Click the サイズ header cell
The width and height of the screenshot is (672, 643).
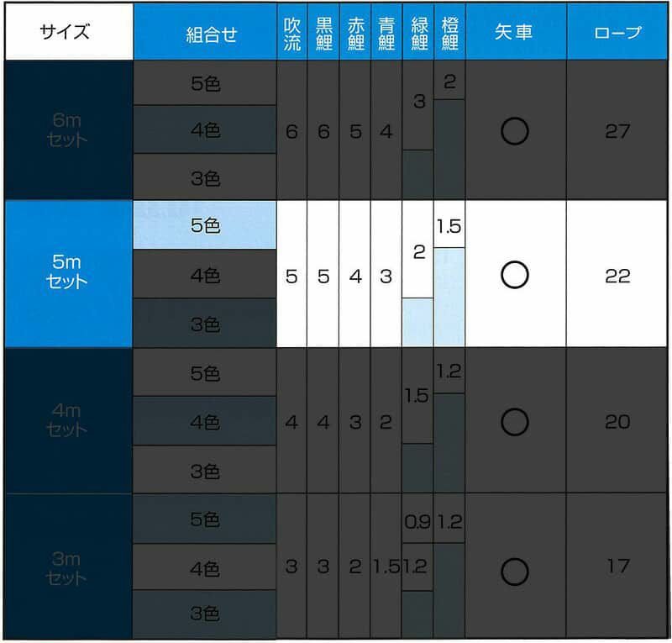pyautogui.click(x=68, y=33)
